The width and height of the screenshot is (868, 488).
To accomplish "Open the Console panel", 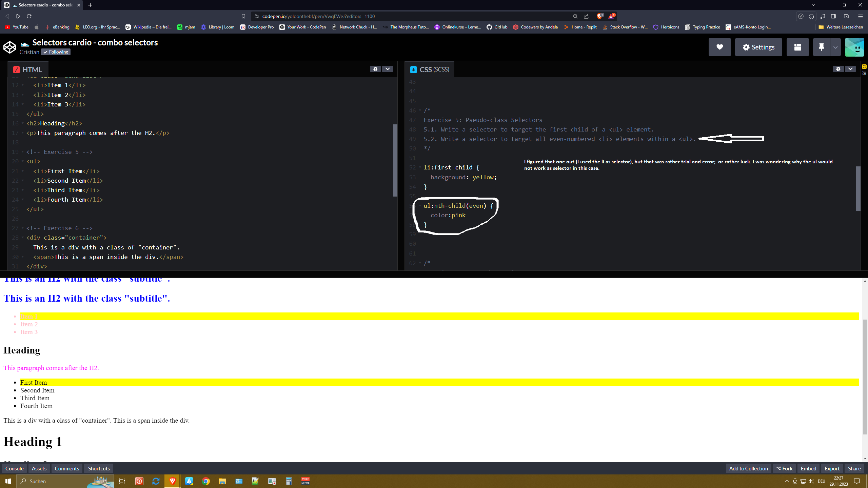I will (15, 468).
